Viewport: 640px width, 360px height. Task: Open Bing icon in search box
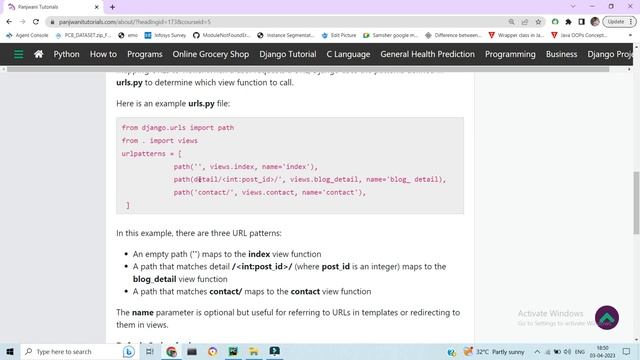pos(129,351)
